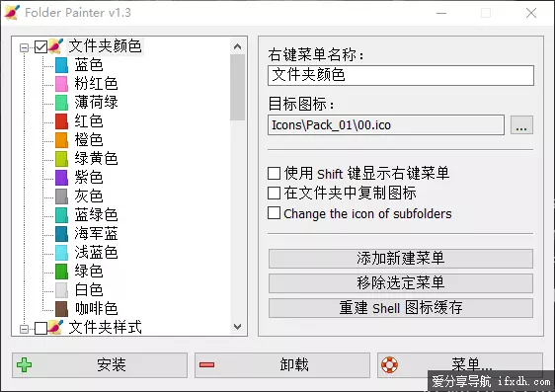The height and width of the screenshot is (392, 555).
Task: Click the 安装 install button
Action: tap(100, 365)
